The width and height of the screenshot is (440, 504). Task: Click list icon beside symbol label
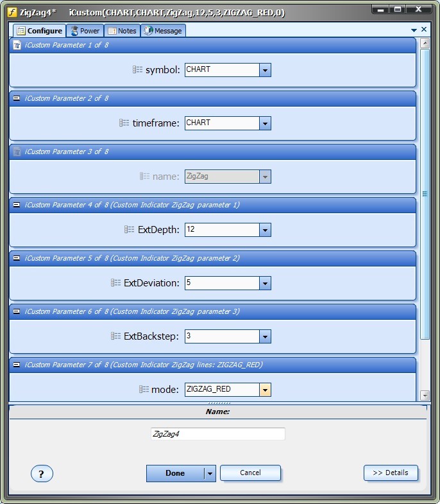tap(137, 69)
